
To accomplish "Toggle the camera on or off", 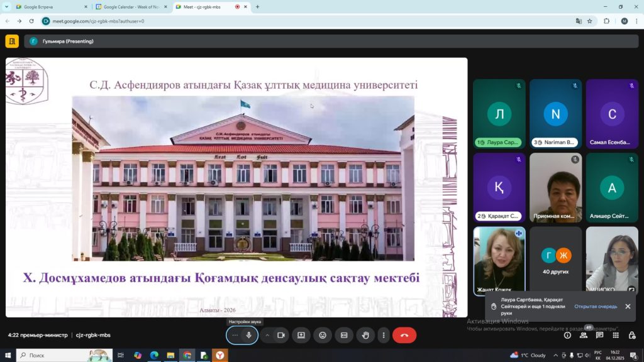I will (x=281, y=336).
